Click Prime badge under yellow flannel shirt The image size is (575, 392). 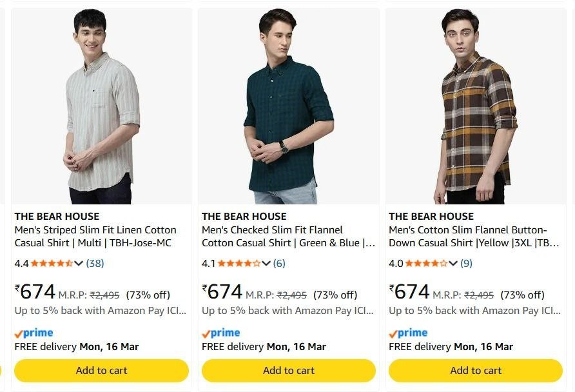click(408, 333)
